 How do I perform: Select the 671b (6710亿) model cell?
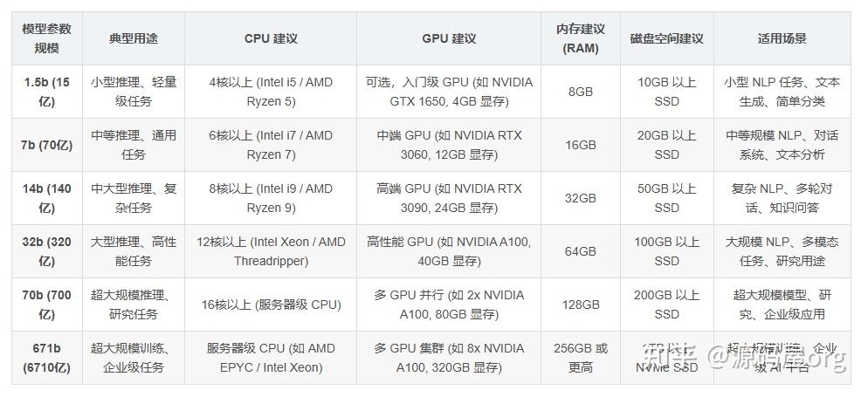pos(47,358)
